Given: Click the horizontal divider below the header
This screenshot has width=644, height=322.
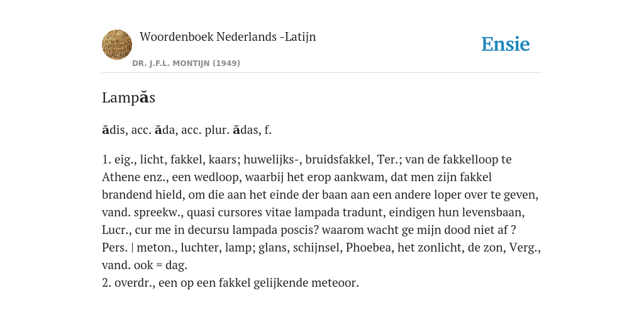Looking at the screenshot, I should pyautogui.click(x=322, y=73).
